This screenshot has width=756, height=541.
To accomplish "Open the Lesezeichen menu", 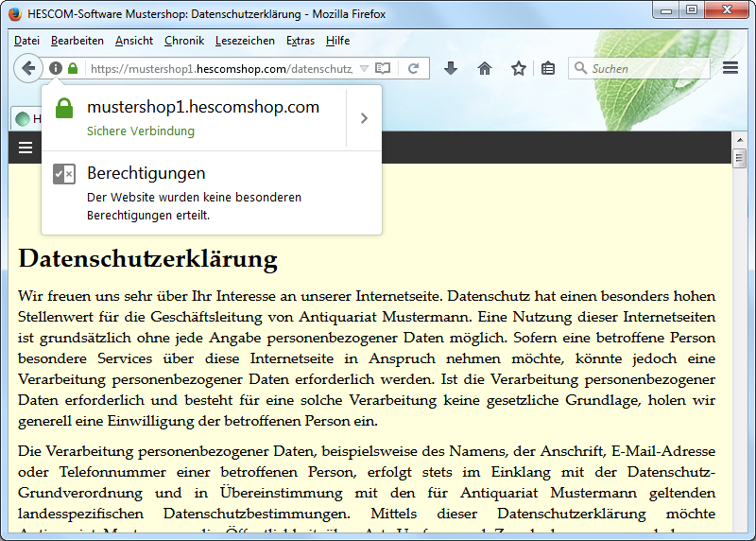I will (x=245, y=41).
